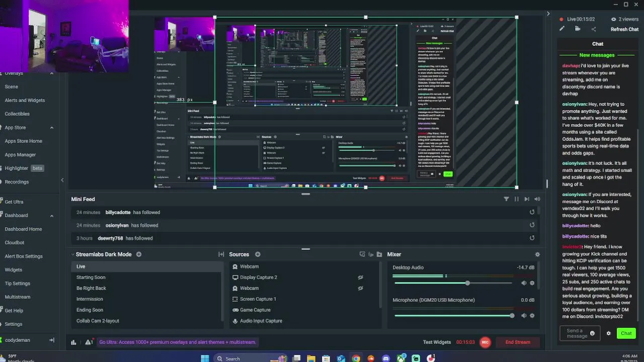The image size is (644, 362).
Task: Open Tip Settings in the sidebar
Action: [x=18, y=284]
